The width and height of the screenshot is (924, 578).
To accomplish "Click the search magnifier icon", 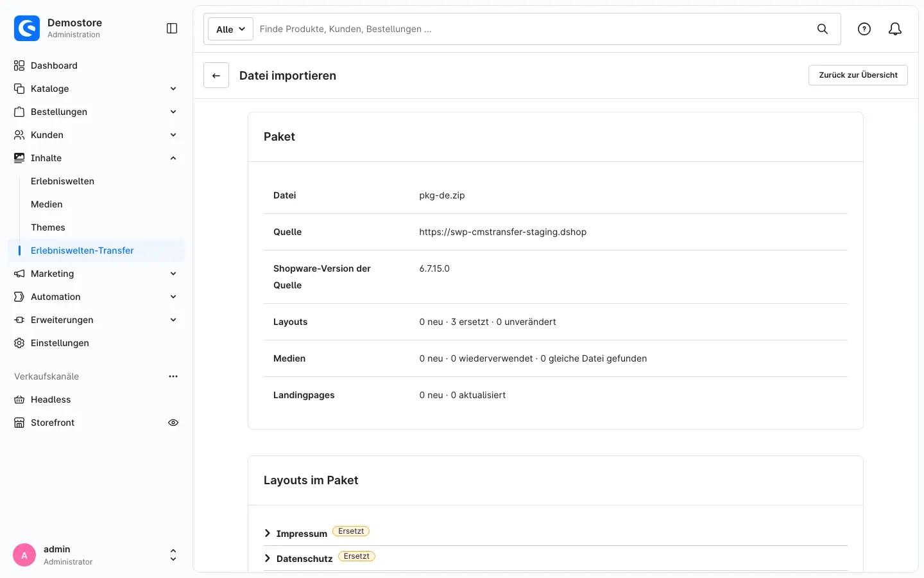I will tap(823, 29).
